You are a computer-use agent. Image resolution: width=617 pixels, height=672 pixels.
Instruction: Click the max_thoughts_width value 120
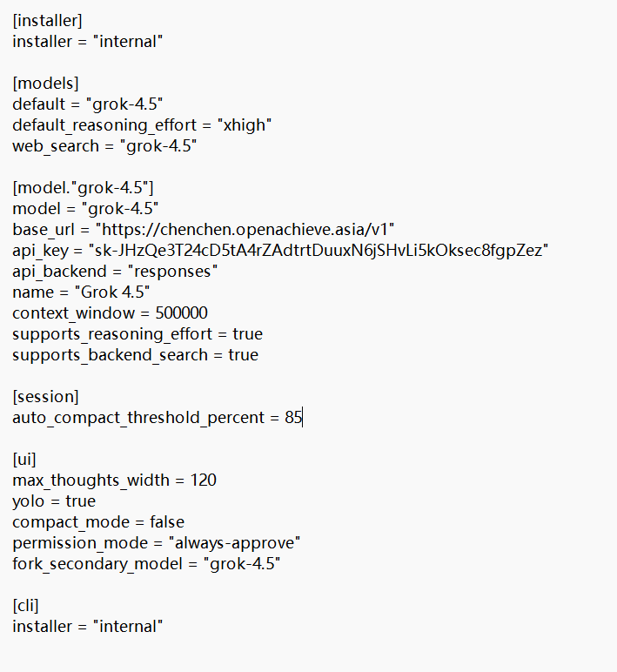click(203, 480)
